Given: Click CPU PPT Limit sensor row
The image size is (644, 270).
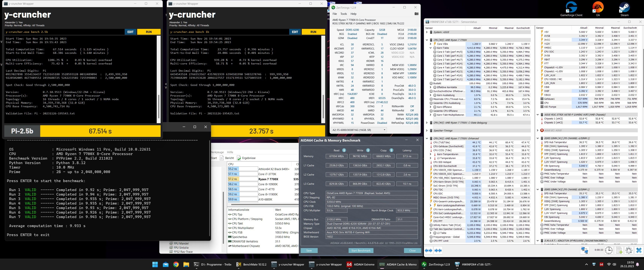Looking at the screenshot, I should pos(480,241).
